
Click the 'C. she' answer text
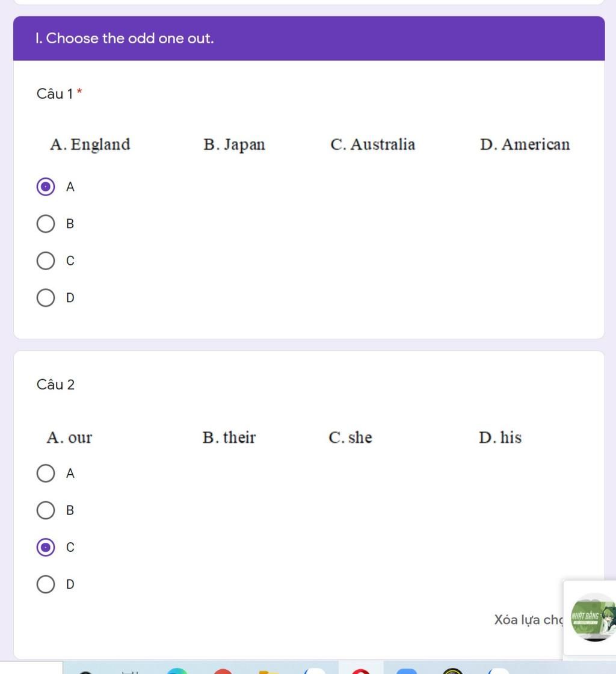pos(350,437)
